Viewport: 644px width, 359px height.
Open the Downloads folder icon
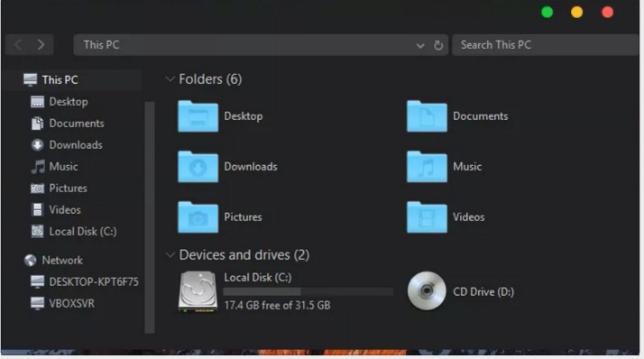click(x=198, y=167)
